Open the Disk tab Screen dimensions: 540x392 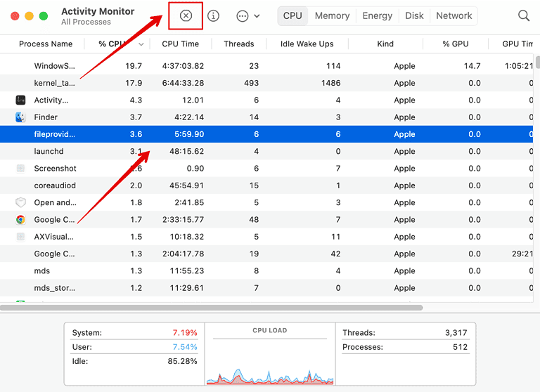[x=414, y=15]
